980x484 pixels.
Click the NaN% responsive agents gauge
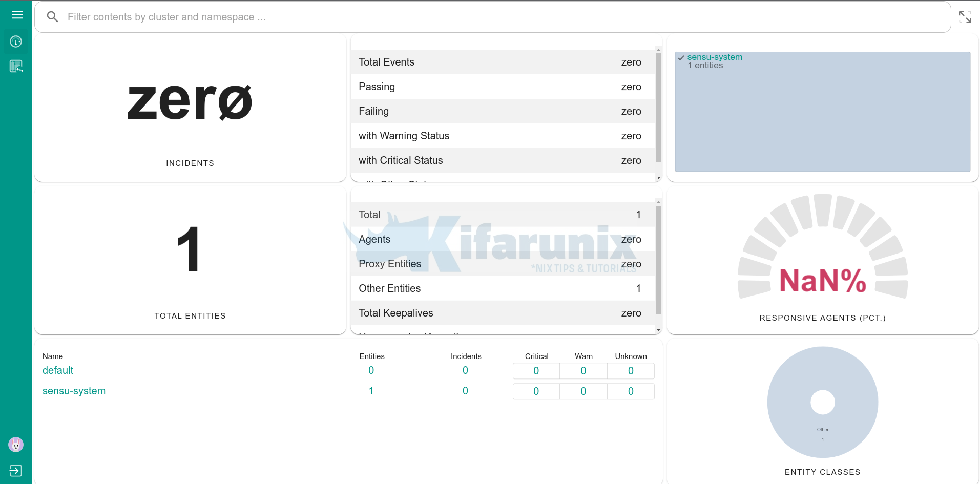tap(823, 247)
